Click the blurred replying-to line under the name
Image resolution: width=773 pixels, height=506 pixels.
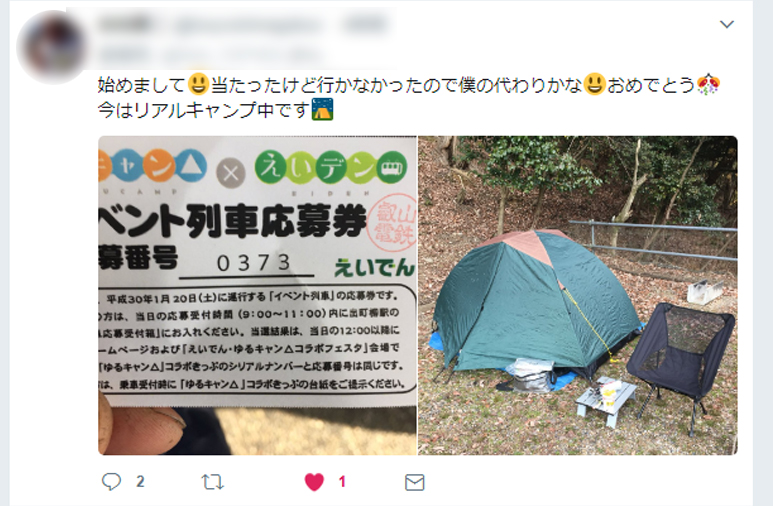click(211, 54)
